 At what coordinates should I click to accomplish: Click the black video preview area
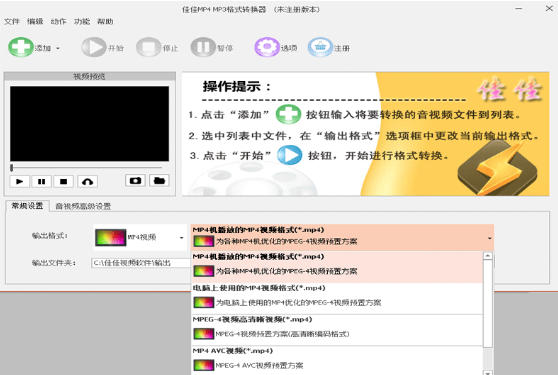coord(89,123)
